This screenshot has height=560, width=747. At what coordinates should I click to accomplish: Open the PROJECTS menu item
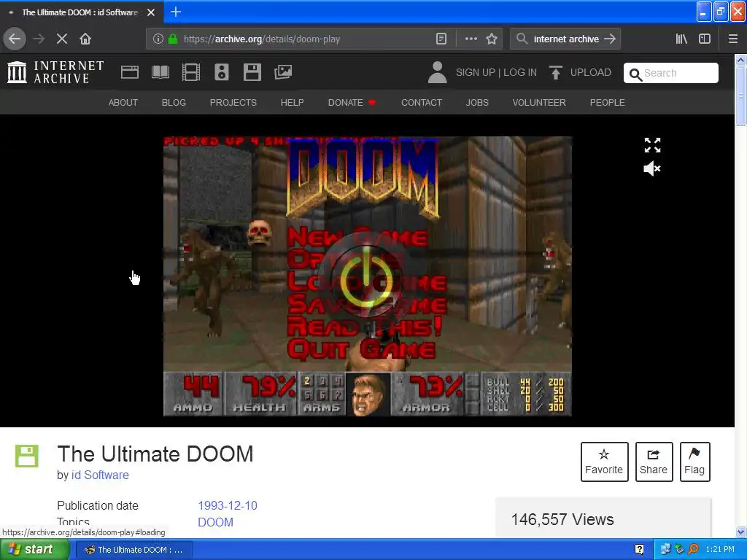[233, 102]
